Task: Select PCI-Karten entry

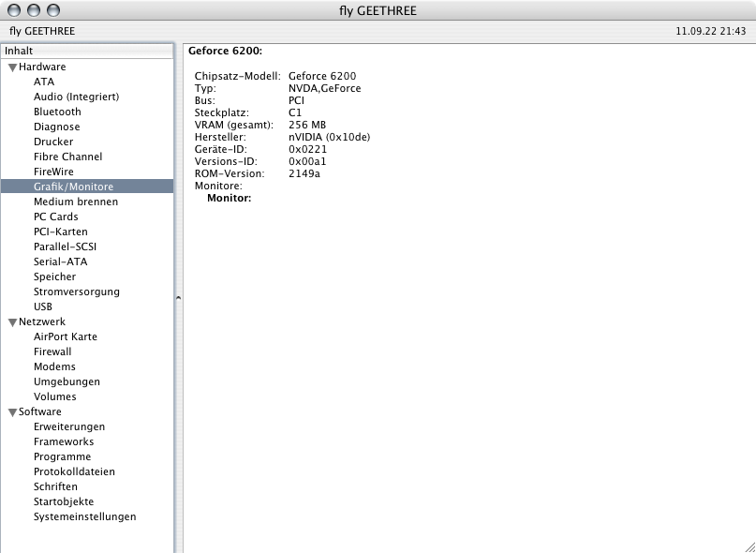Action: (x=61, y=232)
